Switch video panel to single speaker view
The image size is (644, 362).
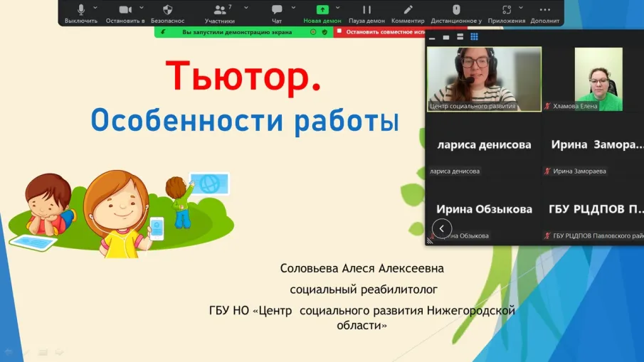tap(446, 38)
